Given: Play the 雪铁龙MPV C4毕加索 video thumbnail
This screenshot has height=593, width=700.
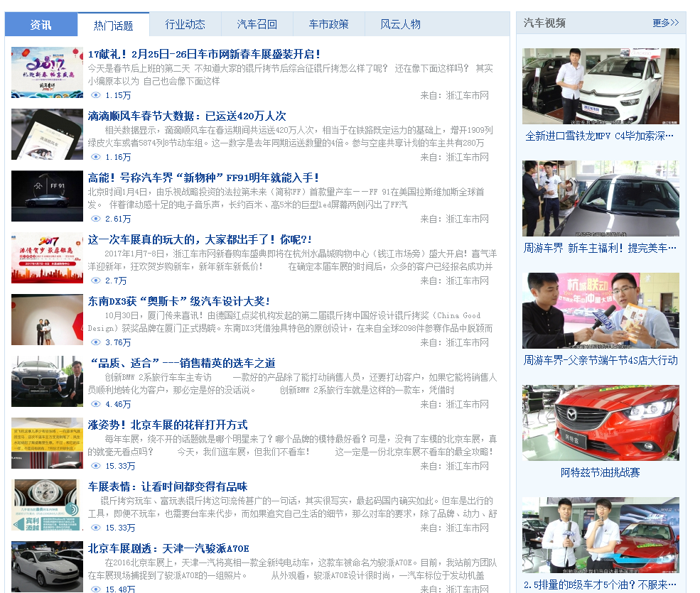Looking at the screenshot, I should pyautogui.click(x=601, y=86).
